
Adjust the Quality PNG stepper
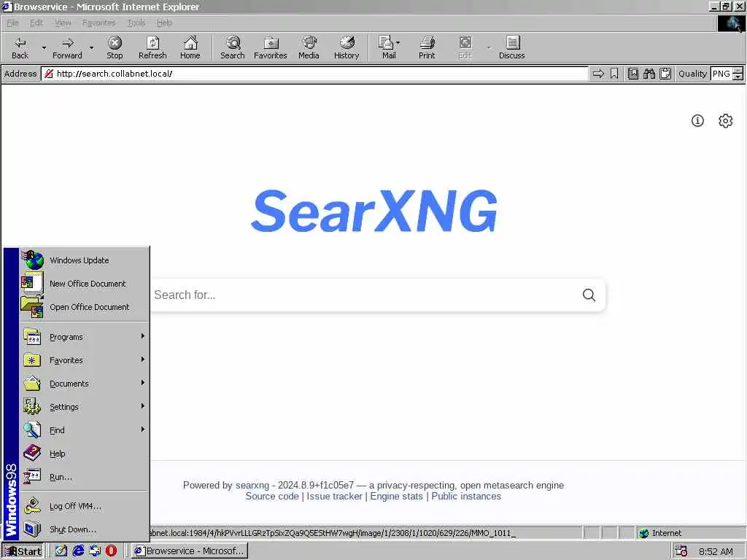738,74
